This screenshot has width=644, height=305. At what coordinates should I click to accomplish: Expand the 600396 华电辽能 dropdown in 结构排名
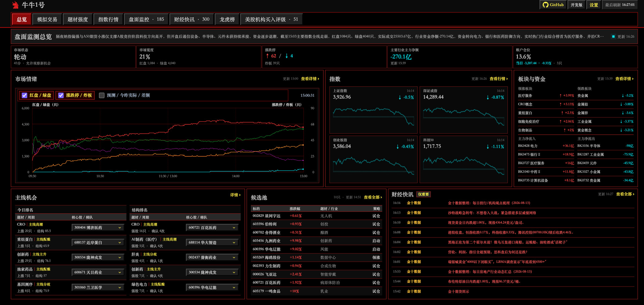click(212, 288)
